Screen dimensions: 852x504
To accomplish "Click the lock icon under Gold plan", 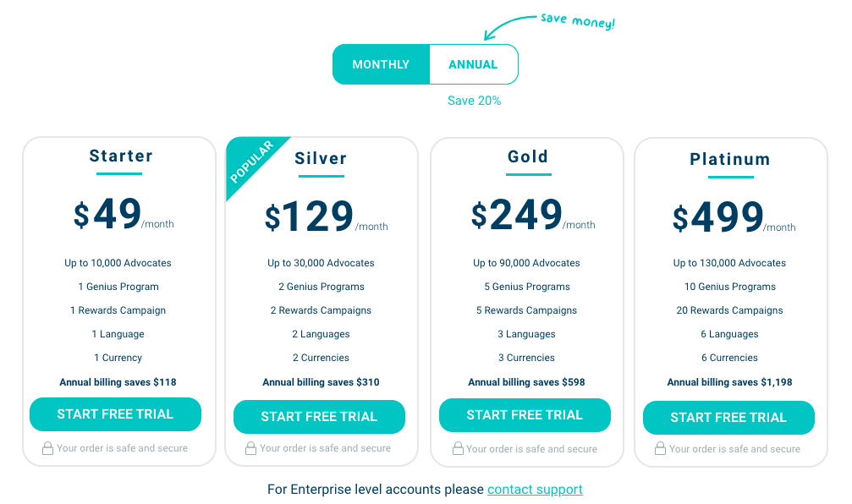I will coord(458,448).
